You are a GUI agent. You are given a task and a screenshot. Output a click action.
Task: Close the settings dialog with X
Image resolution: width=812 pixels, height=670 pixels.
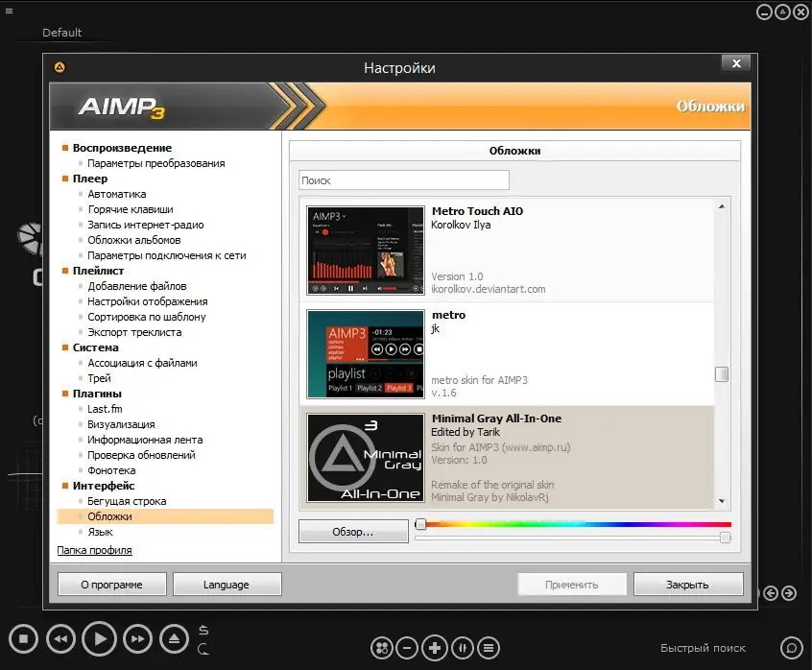(x=736, y=63)
